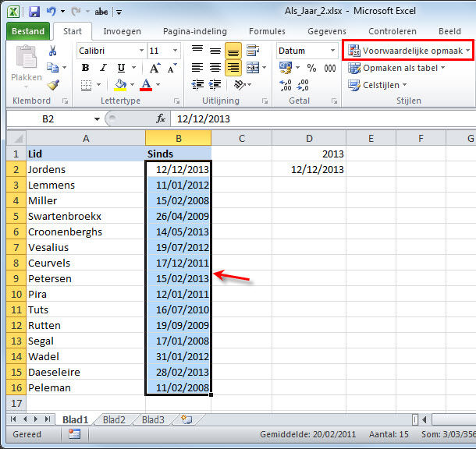This screenshot has width=476, height=449.
Task: Click the Redo arrow icon
Action: (x=76, y=12)
